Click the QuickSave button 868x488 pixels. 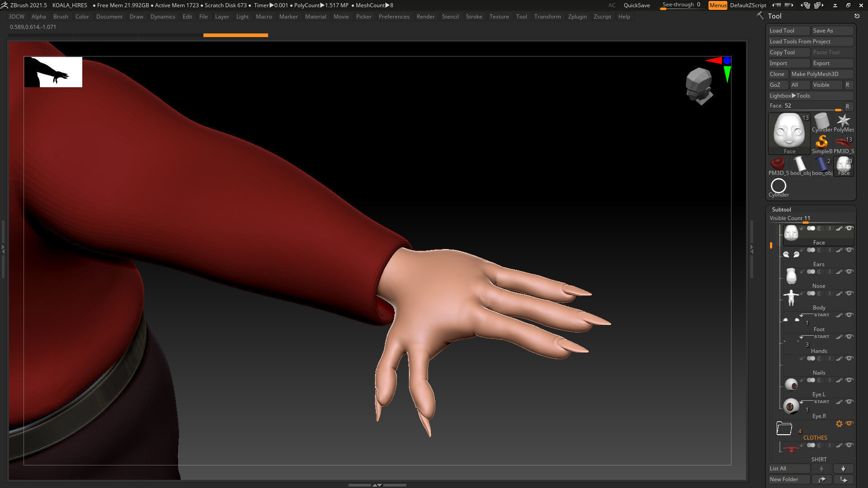click(x=637, y=5)
